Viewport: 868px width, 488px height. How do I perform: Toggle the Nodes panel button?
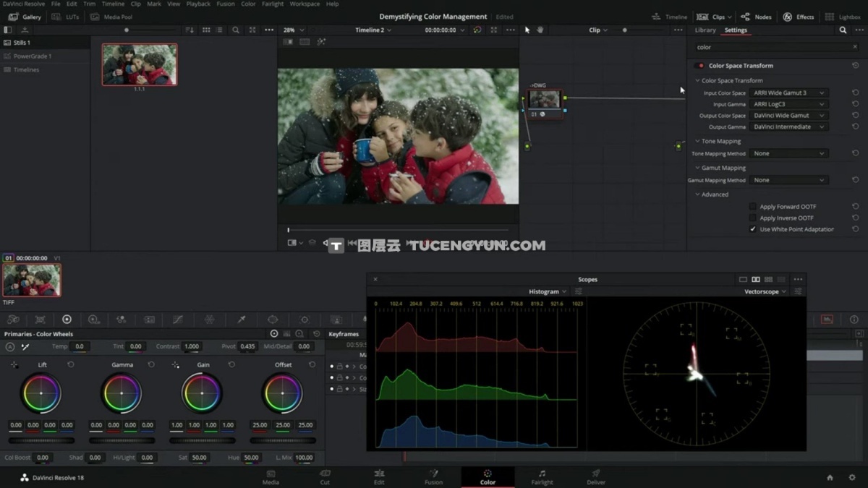(x=756, y=17)
